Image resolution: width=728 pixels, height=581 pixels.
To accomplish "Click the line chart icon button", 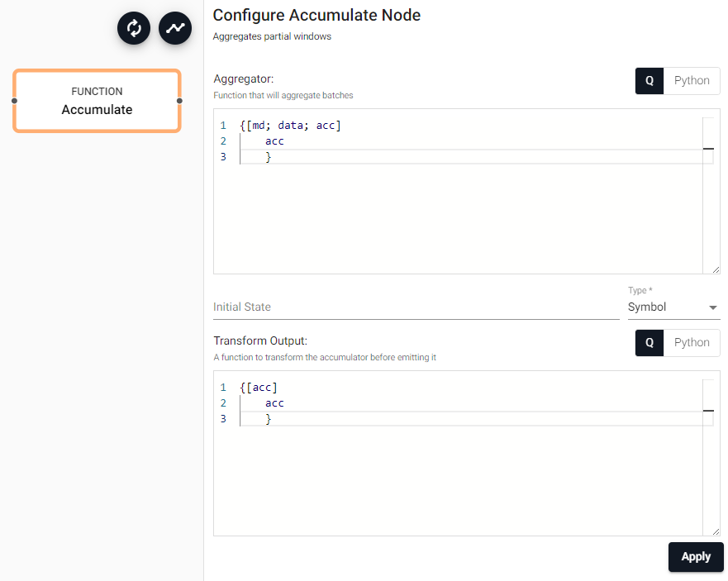I will 175,28.
